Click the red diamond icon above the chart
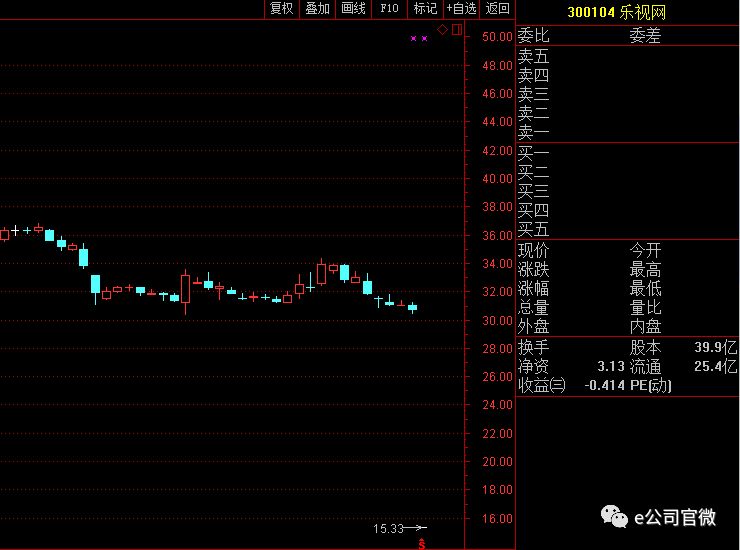This screenshot has height=550, width=740. 442,30
